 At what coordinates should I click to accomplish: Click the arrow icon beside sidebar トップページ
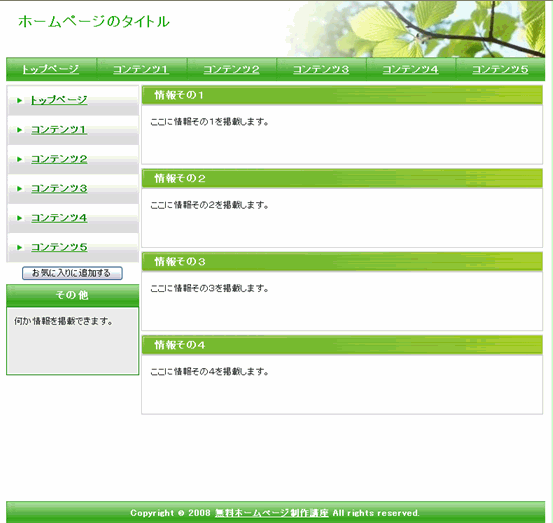point(20,101)
